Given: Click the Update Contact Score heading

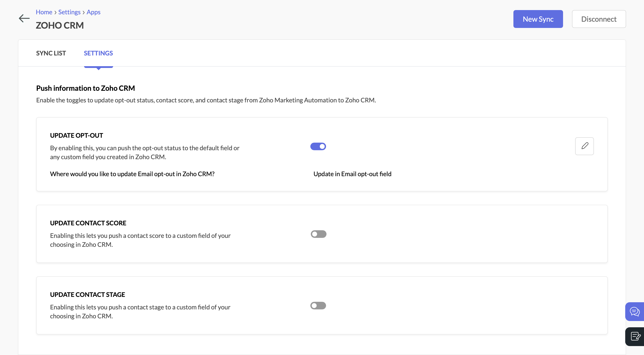Looking at the screenshot, I should pyautogui.click(x=88, y=223).
